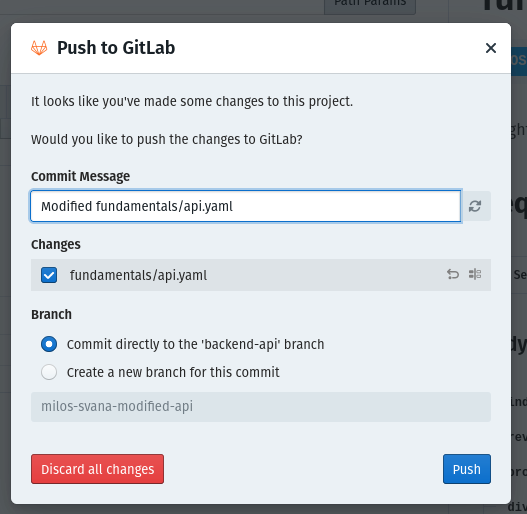This screenshot has width=527, height=514.
Task: Discard all changes
Action: pos(97,469)
